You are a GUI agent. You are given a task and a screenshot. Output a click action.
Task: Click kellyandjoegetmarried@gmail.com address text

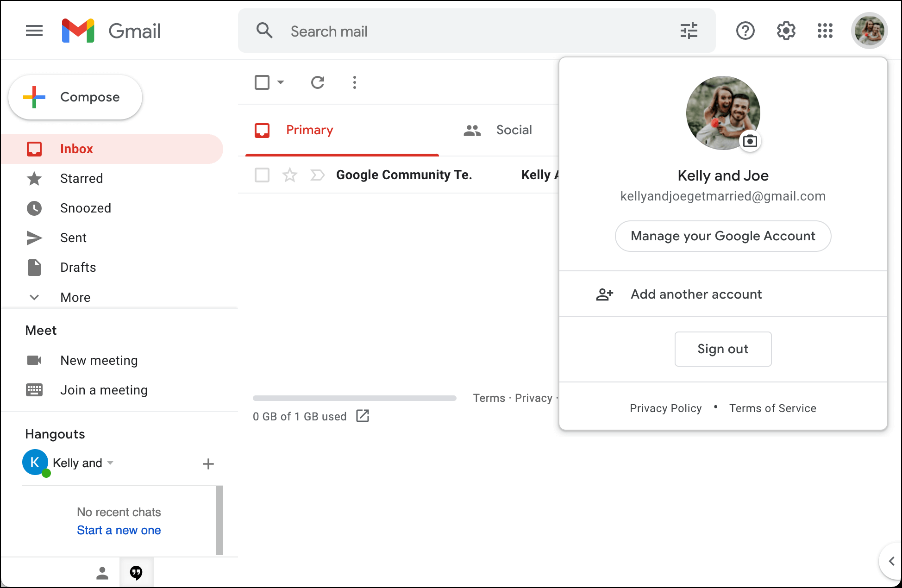point(723,196)
